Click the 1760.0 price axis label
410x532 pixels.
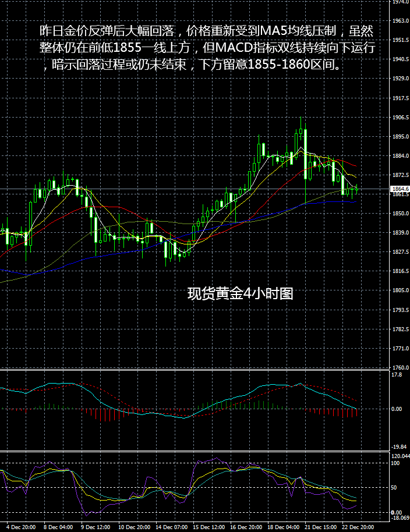[x=401, y=367]
